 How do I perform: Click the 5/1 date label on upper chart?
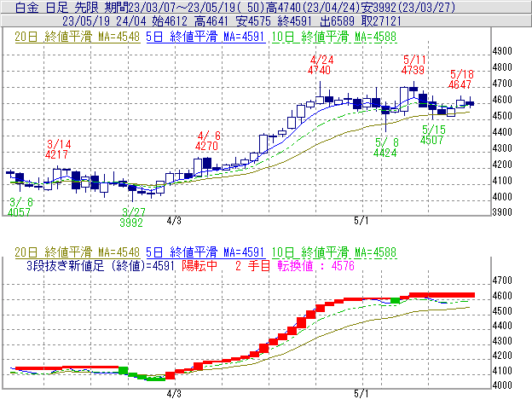tap(361, 221)
